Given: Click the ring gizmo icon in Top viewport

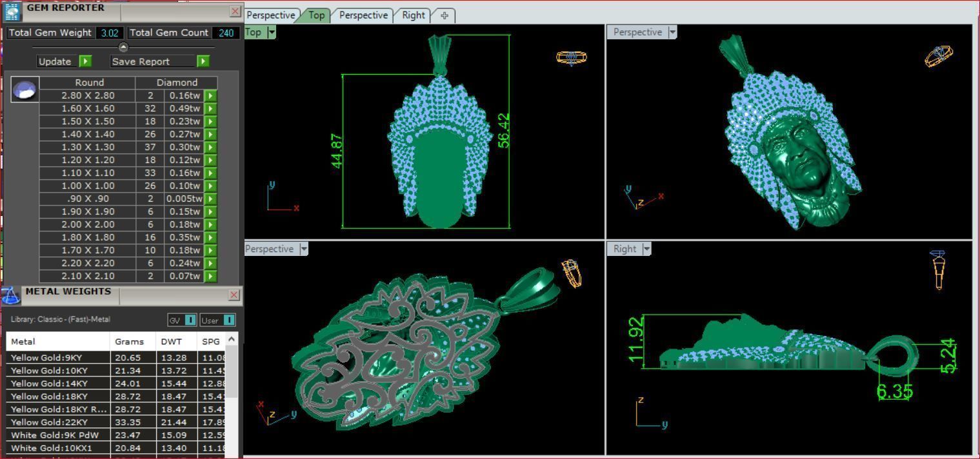Looking at the screenshot, I should (x=572, y=58).
